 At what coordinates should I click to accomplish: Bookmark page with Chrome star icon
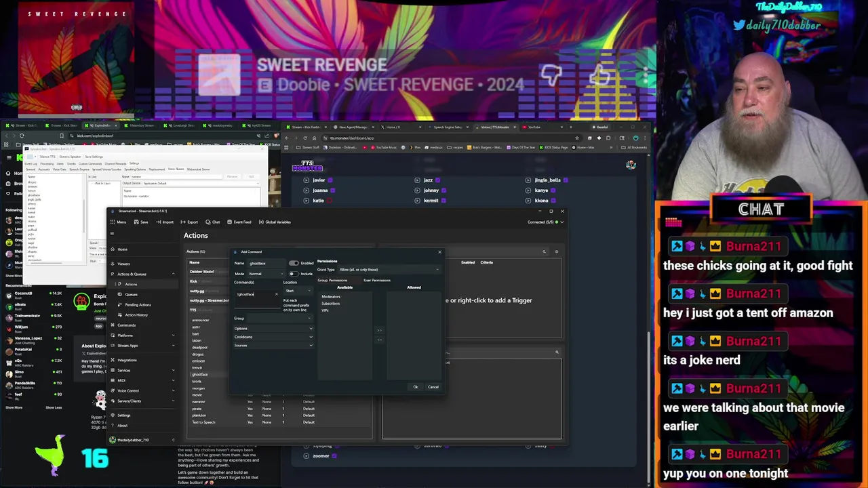[577, 138]
